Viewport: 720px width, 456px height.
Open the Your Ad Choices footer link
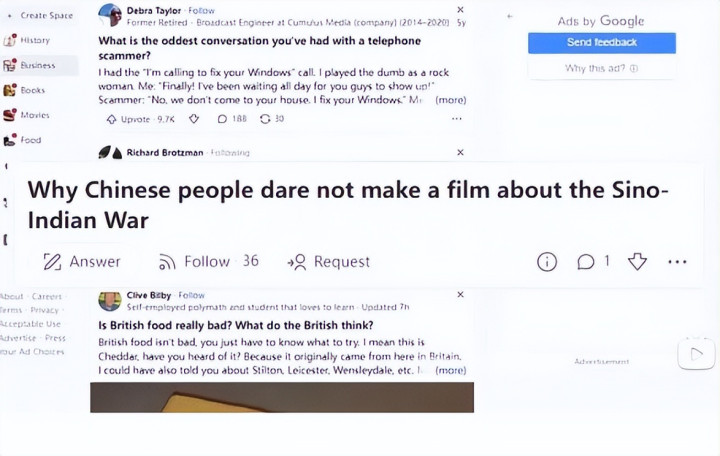[x=32, y=351]
